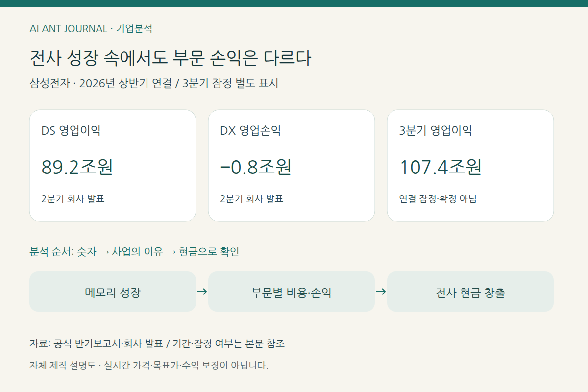Click the 자료: 공식 반기보고서·회사 발표 source line
588x392 pixels.
click(157, 343)
